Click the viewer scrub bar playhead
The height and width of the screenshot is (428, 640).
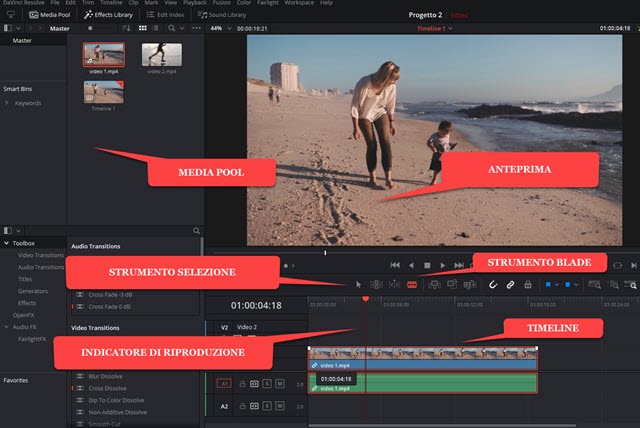pos(325,253)
